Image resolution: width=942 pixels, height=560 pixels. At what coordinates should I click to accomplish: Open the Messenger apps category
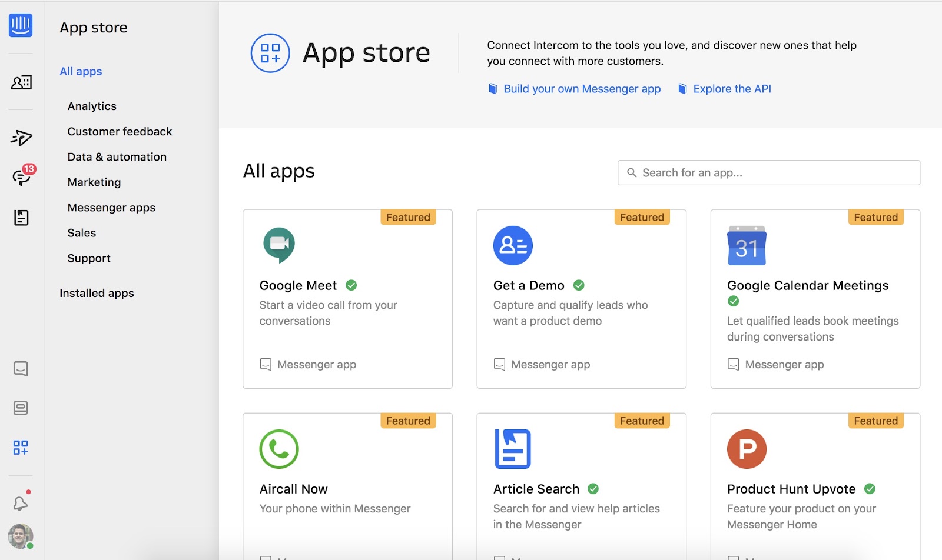click(111, 208)
